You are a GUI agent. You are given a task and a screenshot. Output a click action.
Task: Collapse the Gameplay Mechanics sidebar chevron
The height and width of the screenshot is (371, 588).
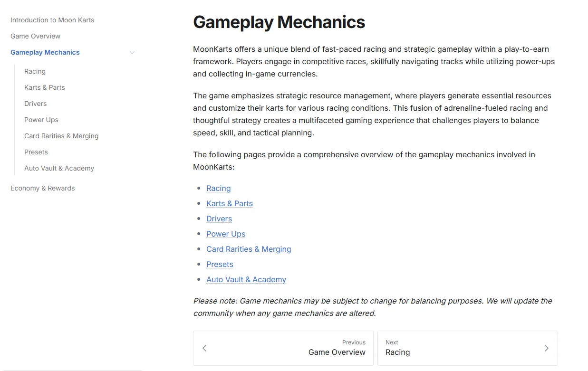pyautogui.click(x=132, y=53)
